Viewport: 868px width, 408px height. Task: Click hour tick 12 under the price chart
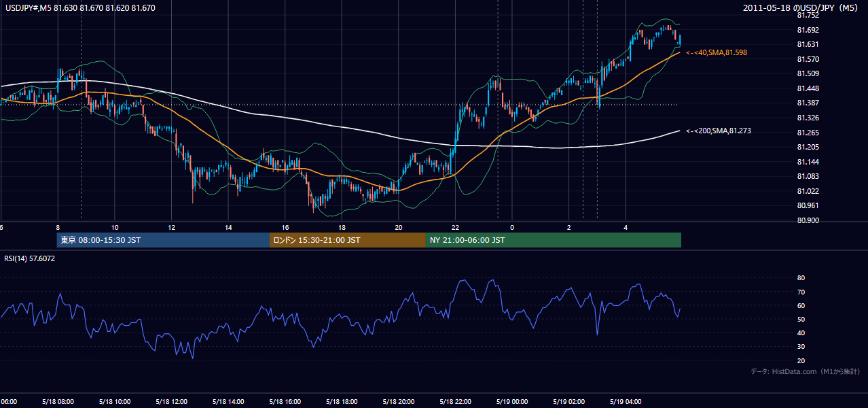click(171, 228)
